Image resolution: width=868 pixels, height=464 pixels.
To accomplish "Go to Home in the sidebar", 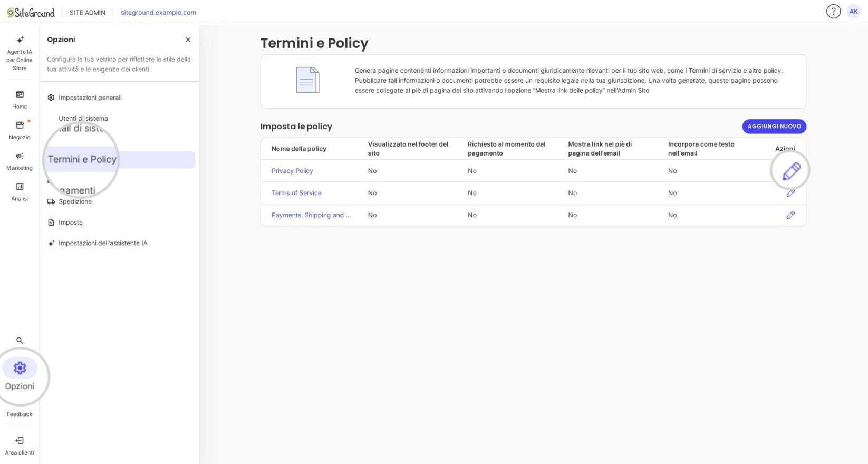I will pyautogui.click(x=20, y=100).
